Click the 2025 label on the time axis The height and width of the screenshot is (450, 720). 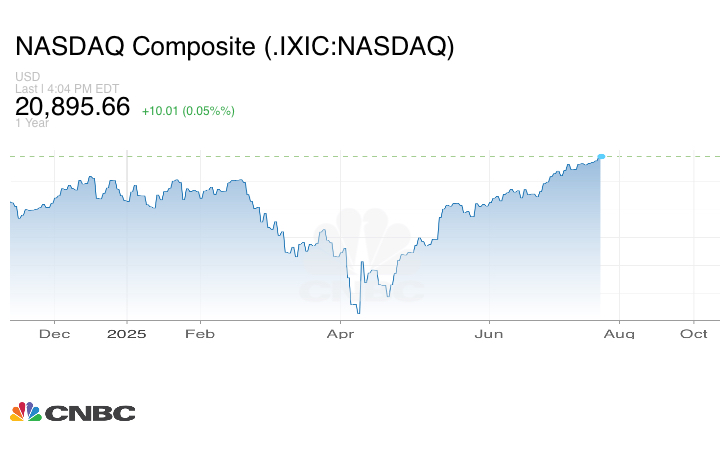[x=127, y=333]
